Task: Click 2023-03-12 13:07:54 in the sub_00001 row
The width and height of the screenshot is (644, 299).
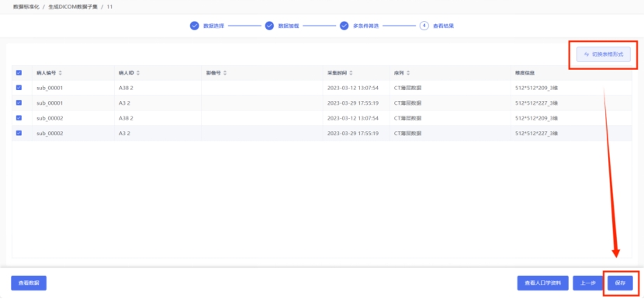Action: (x=353, y=88)
